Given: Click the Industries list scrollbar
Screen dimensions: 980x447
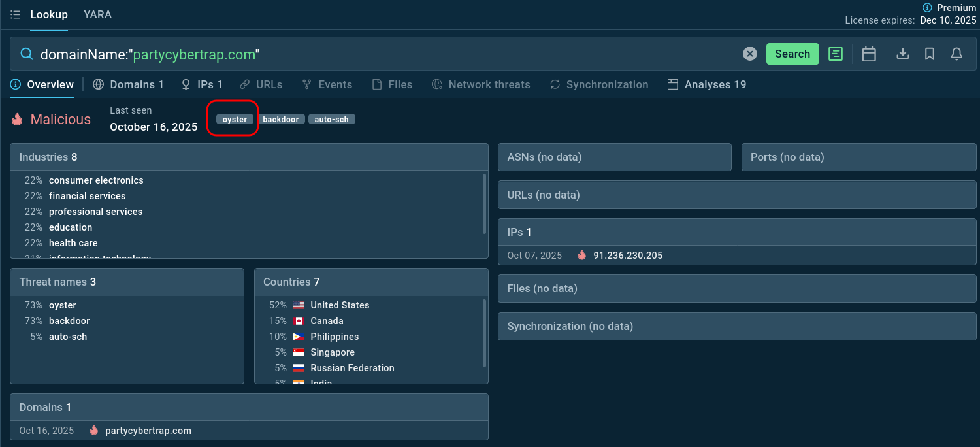Looking at the screenshot, I should [484, 204].
